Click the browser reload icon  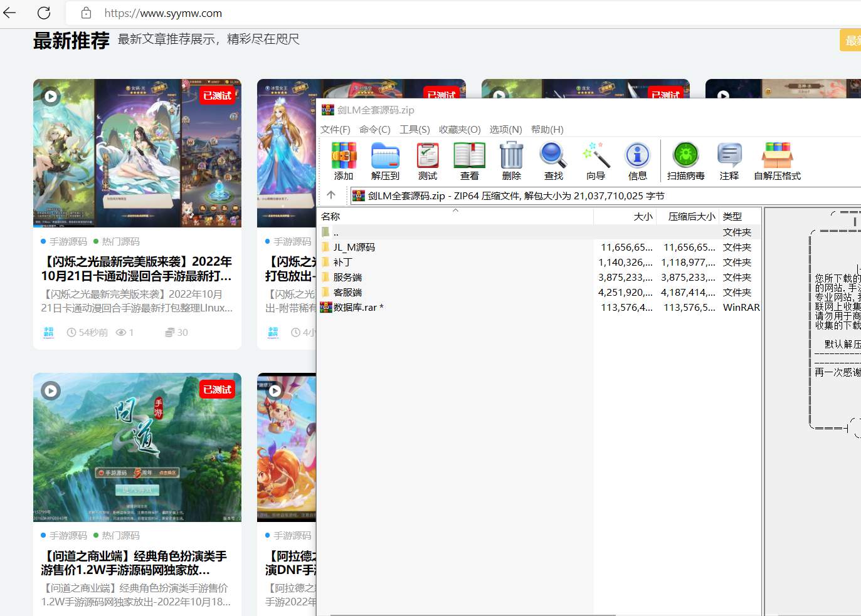pos(44,13)
